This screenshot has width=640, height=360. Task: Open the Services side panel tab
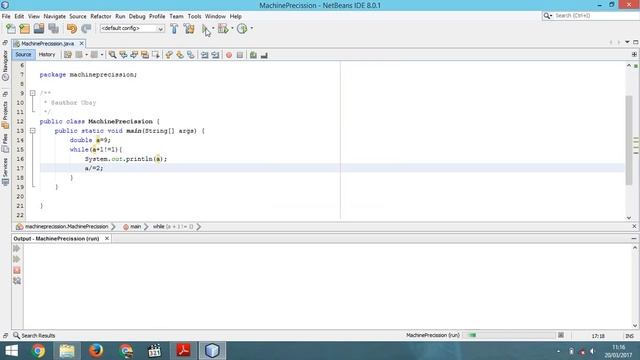tap(5, 171)
